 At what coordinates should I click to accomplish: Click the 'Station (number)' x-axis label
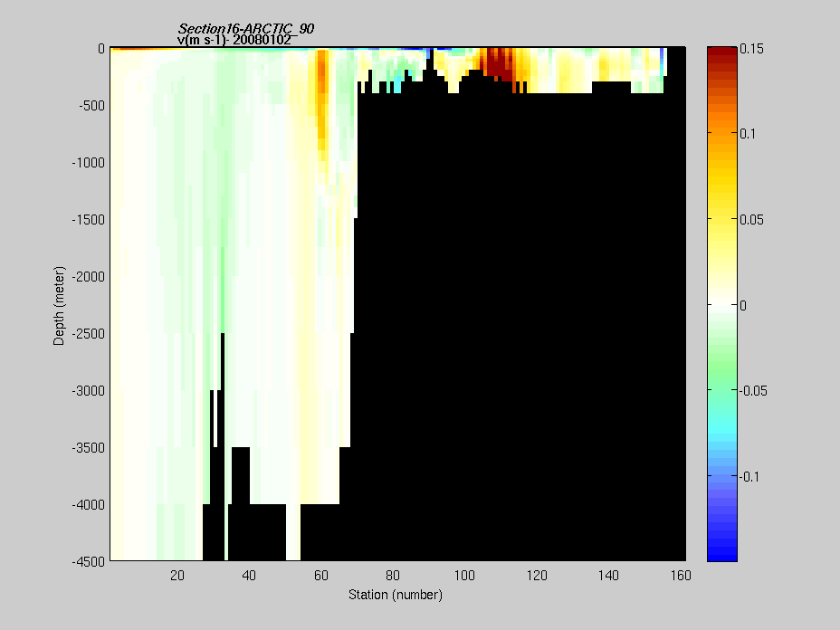click(x=396, y=595)
